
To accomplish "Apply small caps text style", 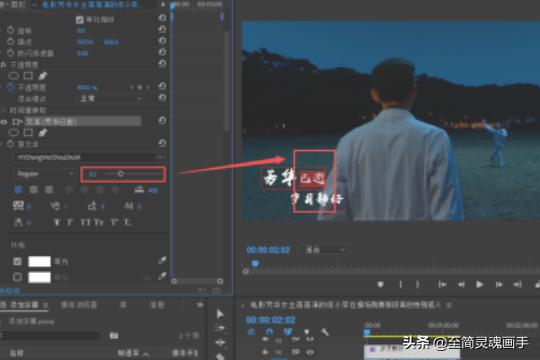I will coord(99,222).
